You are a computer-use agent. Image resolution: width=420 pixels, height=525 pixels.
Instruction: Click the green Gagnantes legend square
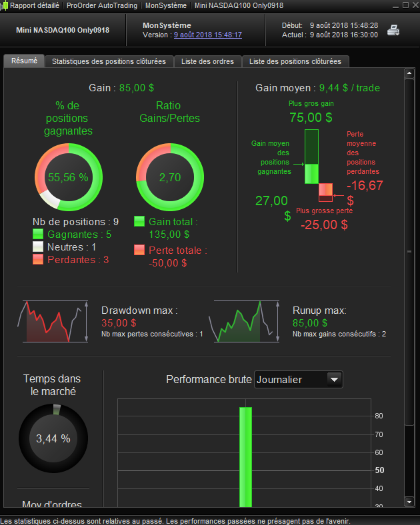(38, 234)
